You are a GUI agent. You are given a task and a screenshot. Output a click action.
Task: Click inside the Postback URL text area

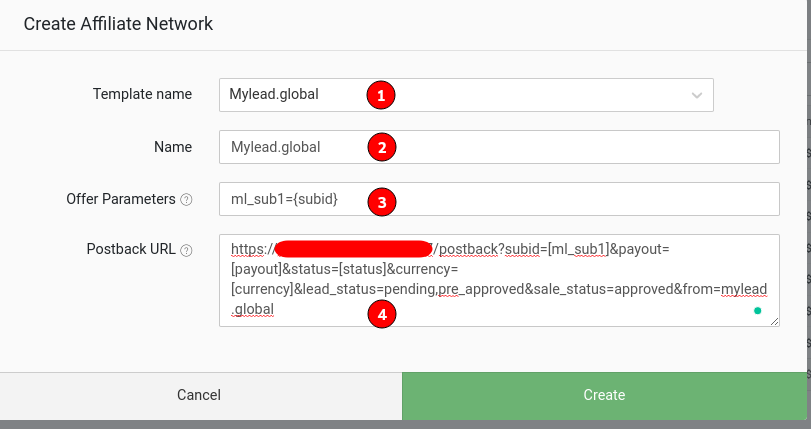pos(499,280)
